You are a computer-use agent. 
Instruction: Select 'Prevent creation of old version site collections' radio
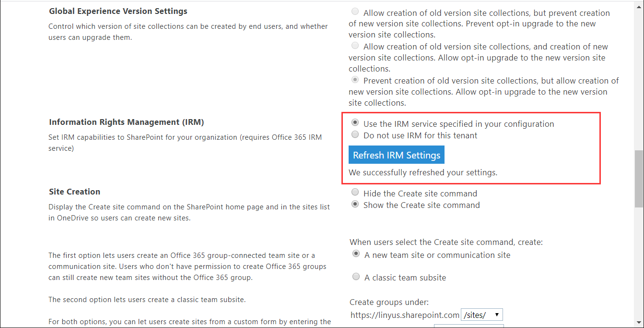pos(355,80)
